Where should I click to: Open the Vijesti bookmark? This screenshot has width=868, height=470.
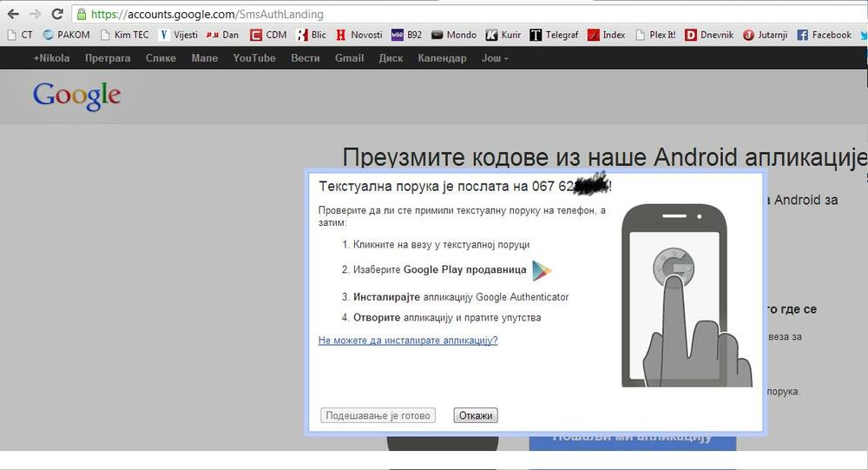(178, 35)
